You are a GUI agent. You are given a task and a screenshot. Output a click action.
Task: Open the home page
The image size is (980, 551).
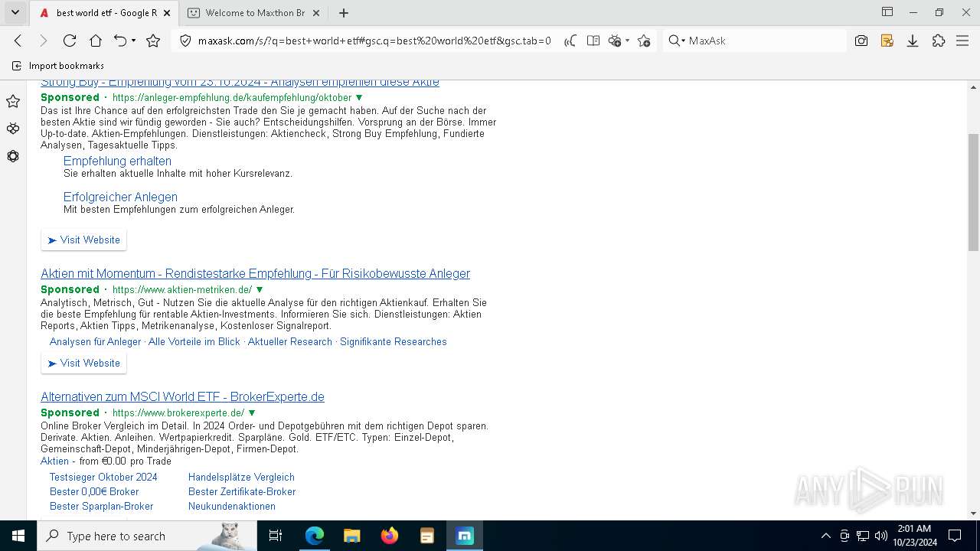click(x=96, y=41)
